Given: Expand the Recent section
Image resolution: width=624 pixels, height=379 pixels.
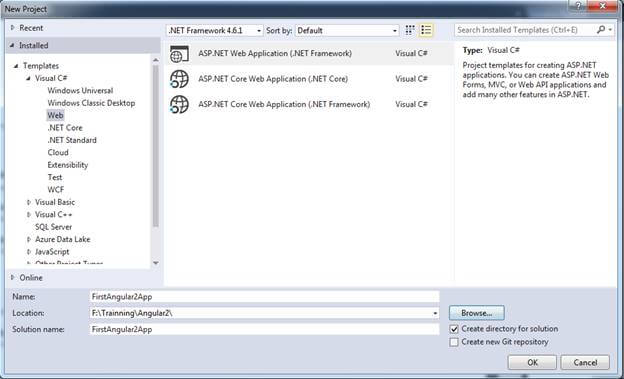Looking at the screenshot, I should click(x=12, y=27).
